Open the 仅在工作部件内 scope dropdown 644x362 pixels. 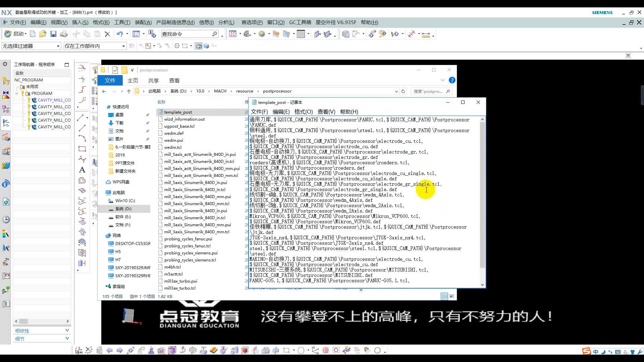122,46
